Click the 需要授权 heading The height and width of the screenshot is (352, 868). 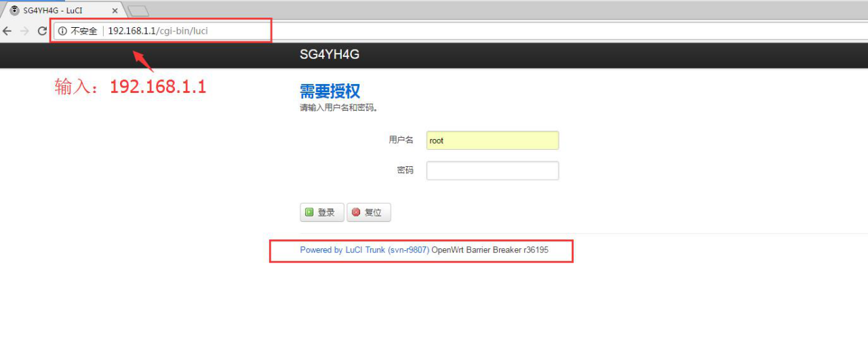[330, 92]
